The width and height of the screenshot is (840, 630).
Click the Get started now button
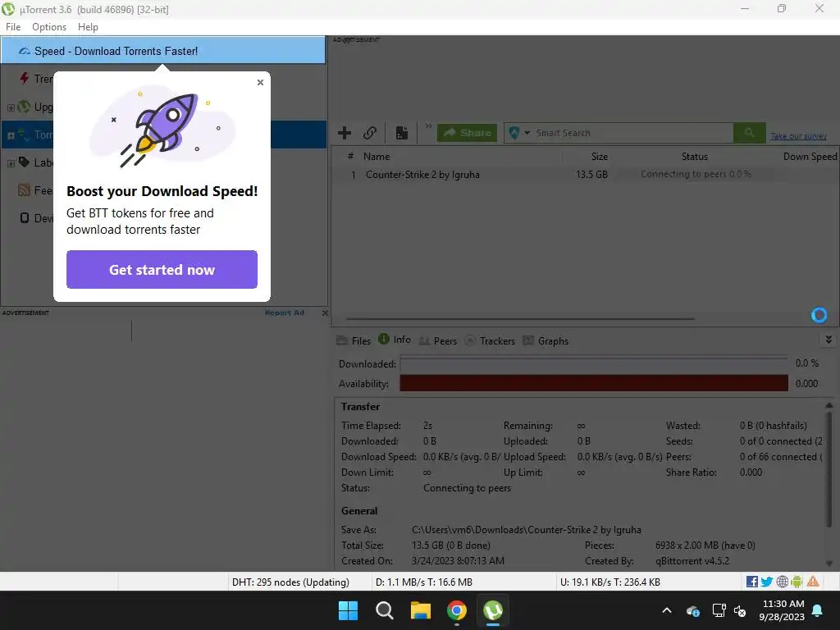point(162,269)
